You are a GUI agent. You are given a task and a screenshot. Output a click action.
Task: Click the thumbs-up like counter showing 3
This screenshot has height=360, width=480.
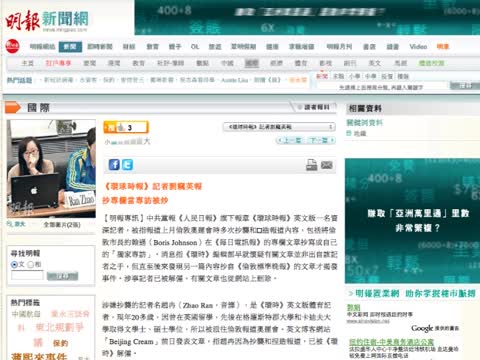pos(126,127)
